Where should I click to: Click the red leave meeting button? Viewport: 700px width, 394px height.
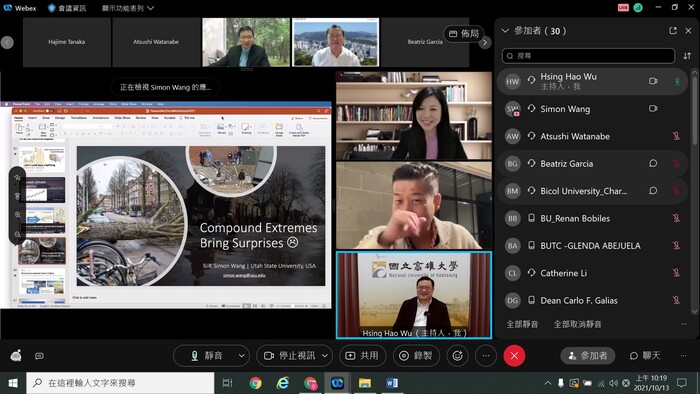[x=514, y=356]
